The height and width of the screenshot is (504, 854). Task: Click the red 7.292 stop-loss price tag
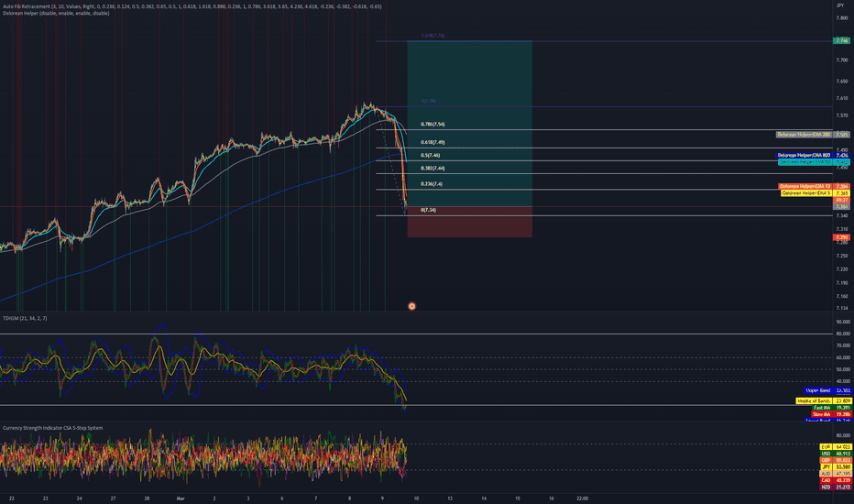[841, 237]
